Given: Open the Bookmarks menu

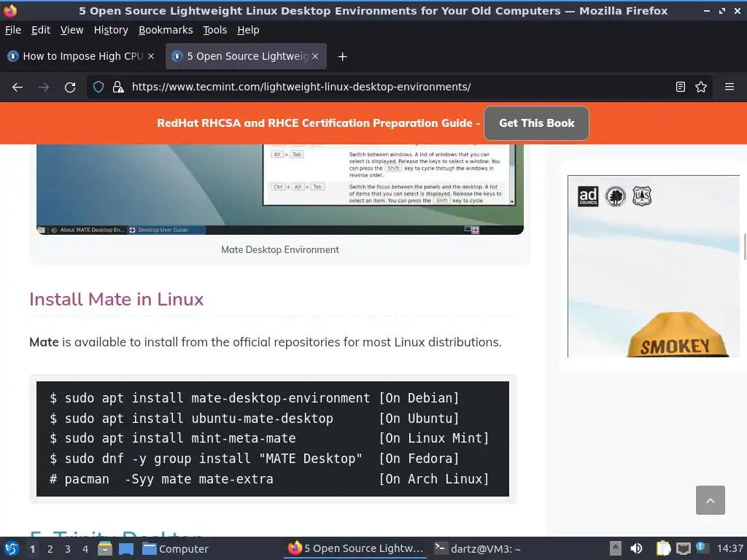Looking at the screenshot, I should click(x=166, y=30).
